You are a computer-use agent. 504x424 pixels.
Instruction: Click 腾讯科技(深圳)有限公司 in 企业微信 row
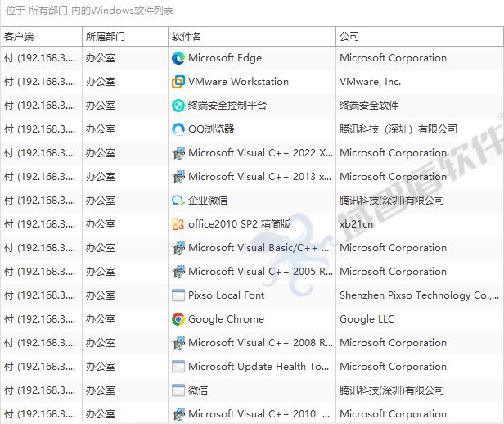click(x=392, y=201)
